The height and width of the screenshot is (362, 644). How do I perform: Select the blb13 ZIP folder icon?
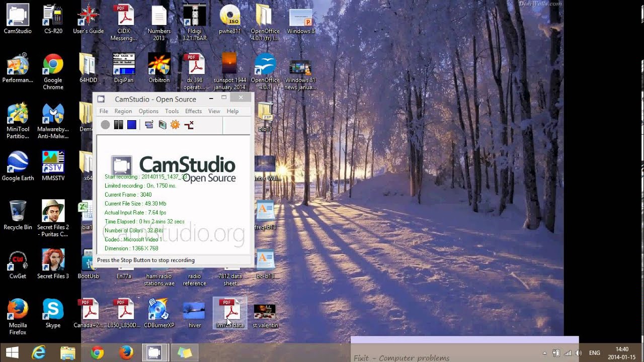point(265,117)
